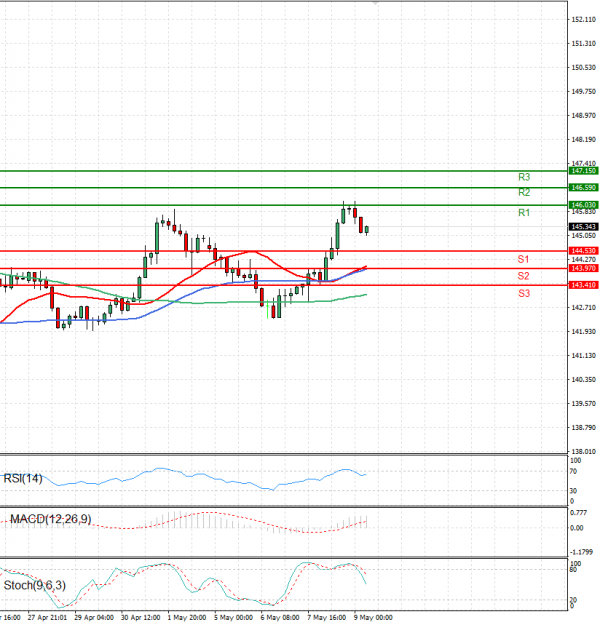Click the RSI(14) indicator label
This screenshot has width=600, height=625.
click(x=22, y=478)
